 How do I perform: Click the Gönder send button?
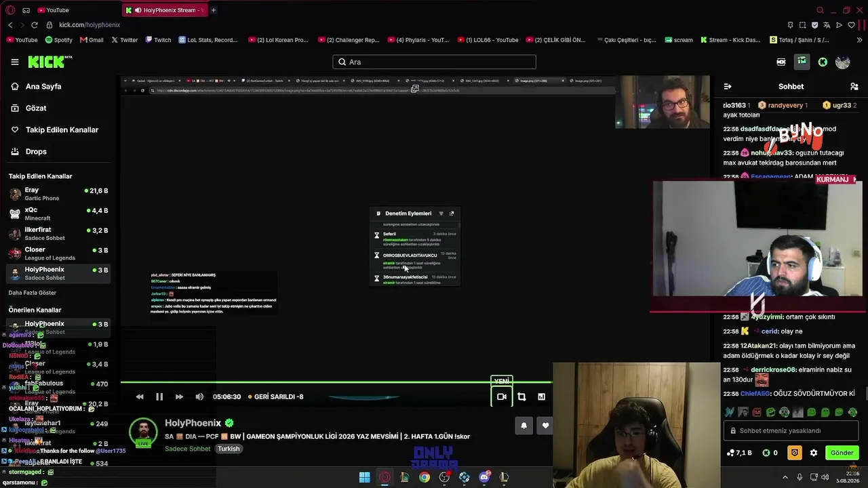tap(842, 453)
